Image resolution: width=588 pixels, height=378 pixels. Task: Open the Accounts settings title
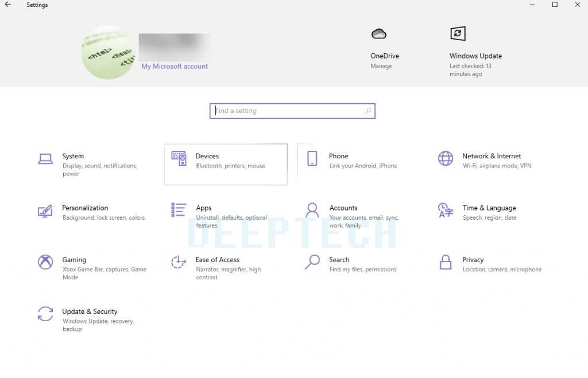[x=343, y=208]
